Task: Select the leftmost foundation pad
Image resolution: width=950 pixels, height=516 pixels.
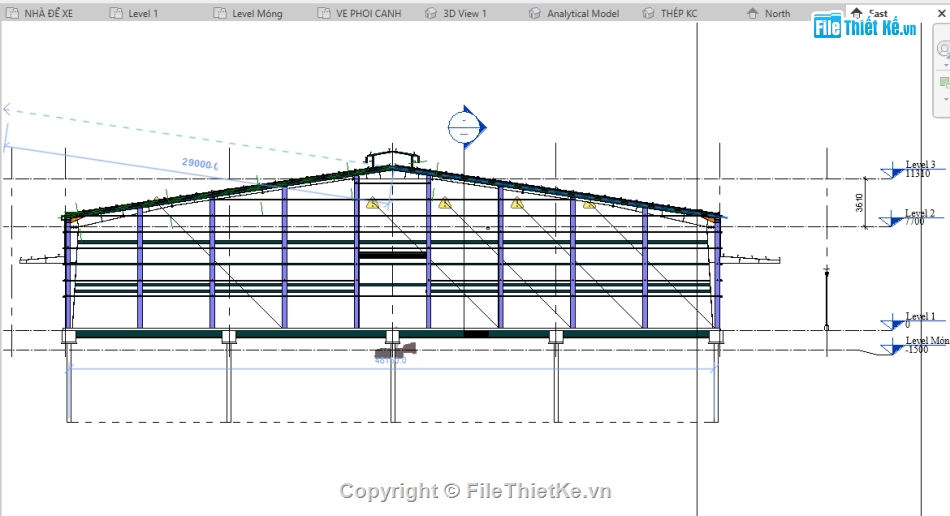Action: coord(68,337)
